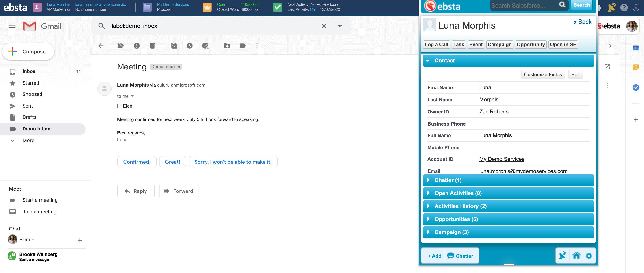The height and width of the screenshot is (273, 644).
Task: Add to Tasks using the checkmark plus icon
Action: click(x=205, y=46)
